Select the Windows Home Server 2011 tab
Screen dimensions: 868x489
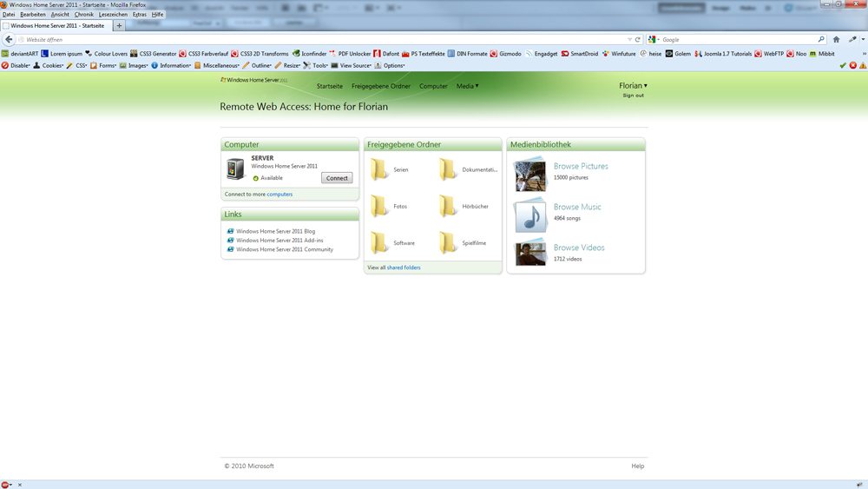point(56,25)
